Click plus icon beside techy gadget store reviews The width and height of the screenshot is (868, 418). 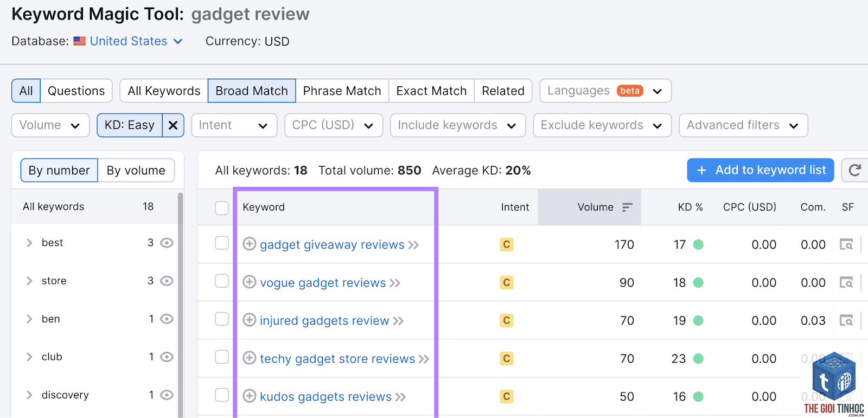[250, 358]
